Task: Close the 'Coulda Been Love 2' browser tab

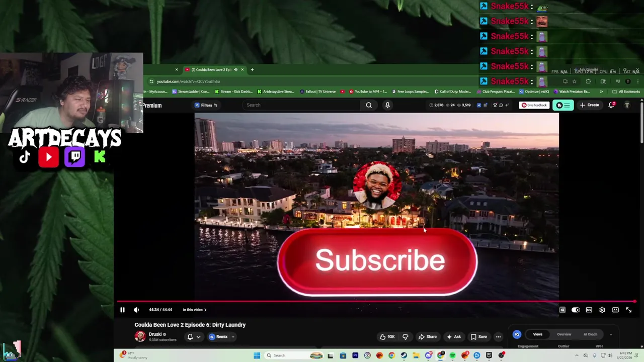Action: pos(242,70)
